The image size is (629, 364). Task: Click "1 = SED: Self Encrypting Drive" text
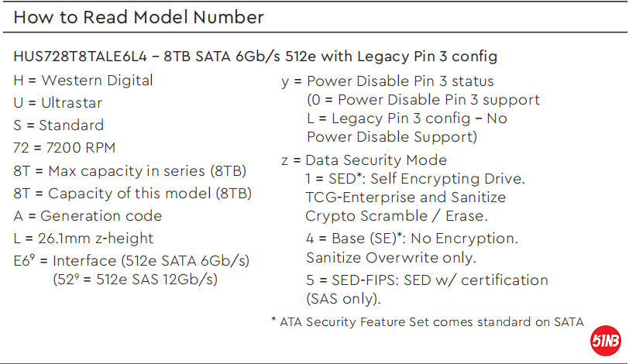pos(415,179)
